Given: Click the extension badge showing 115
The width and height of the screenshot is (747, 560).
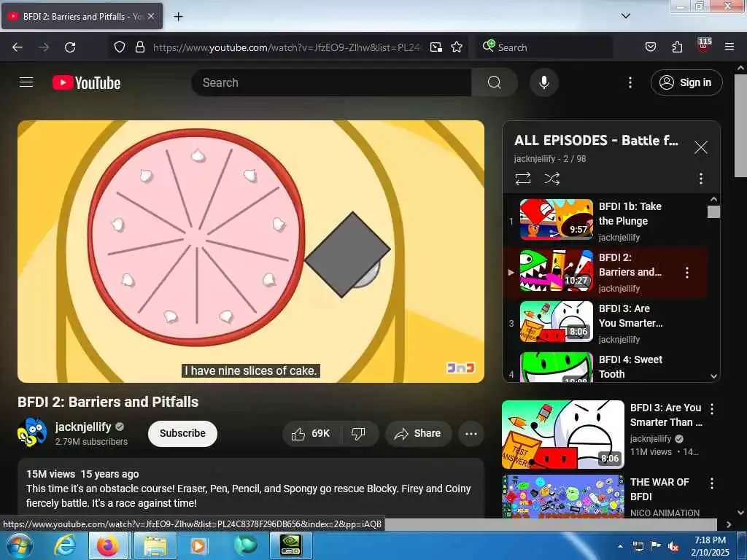Looking at the screenshot, I should coord(704,44).
